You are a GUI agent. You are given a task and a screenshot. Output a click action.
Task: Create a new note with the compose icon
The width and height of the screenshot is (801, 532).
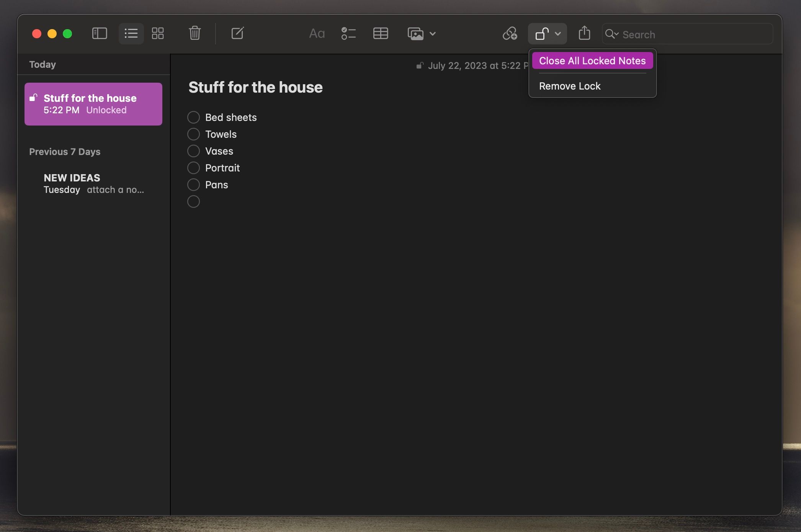pos(237,34)
